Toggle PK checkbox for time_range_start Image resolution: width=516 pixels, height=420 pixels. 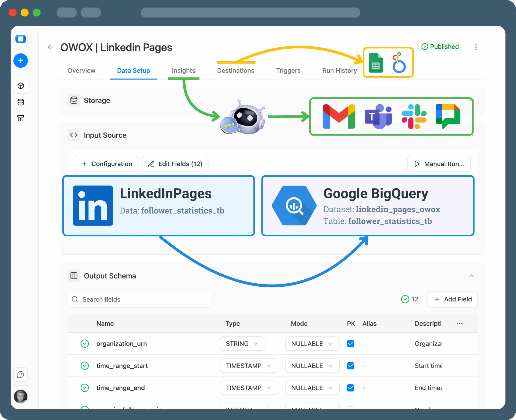point(350,366)
